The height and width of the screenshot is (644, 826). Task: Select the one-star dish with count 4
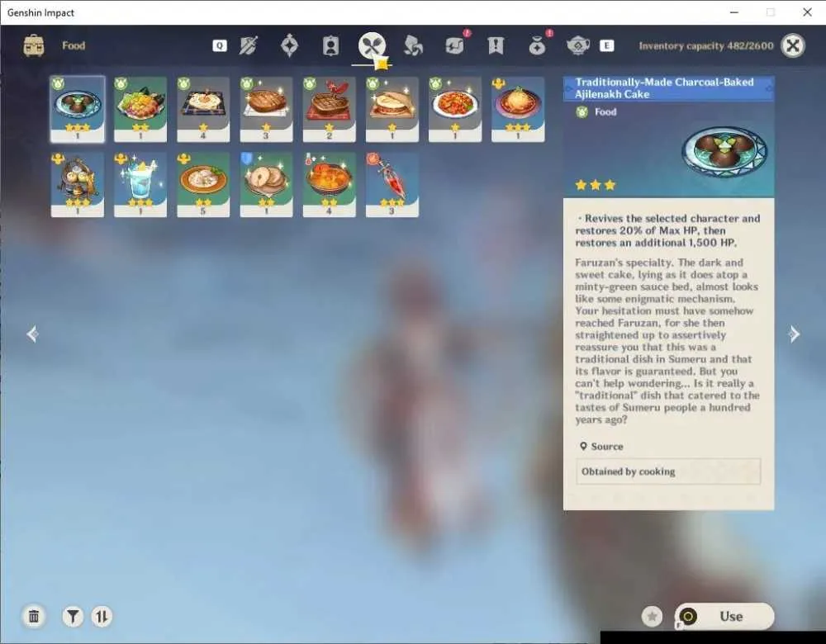[x=203, y=110]
